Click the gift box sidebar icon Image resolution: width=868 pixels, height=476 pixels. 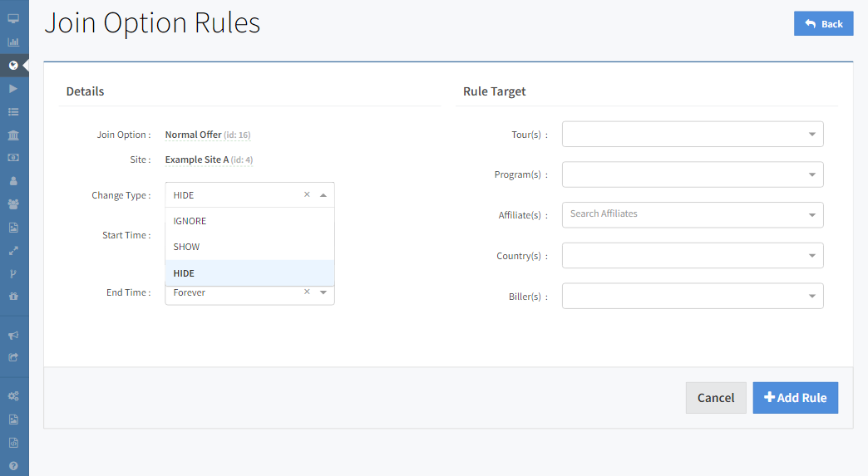[13, 296]
